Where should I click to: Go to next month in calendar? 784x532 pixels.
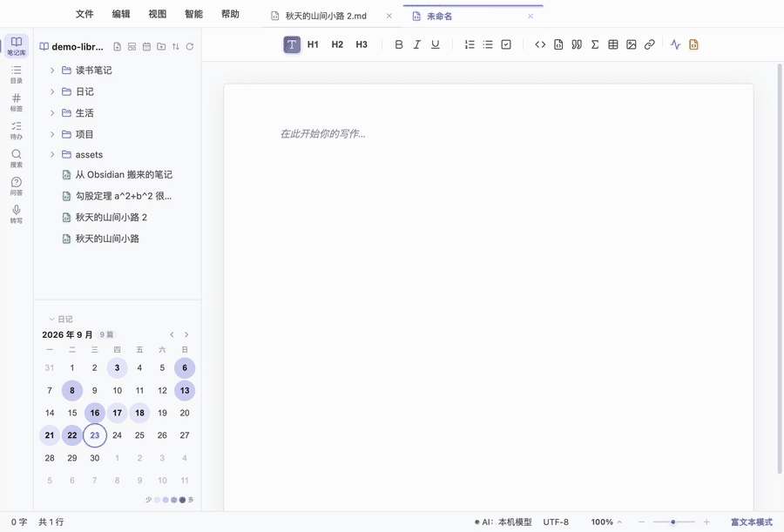point(186,334)
